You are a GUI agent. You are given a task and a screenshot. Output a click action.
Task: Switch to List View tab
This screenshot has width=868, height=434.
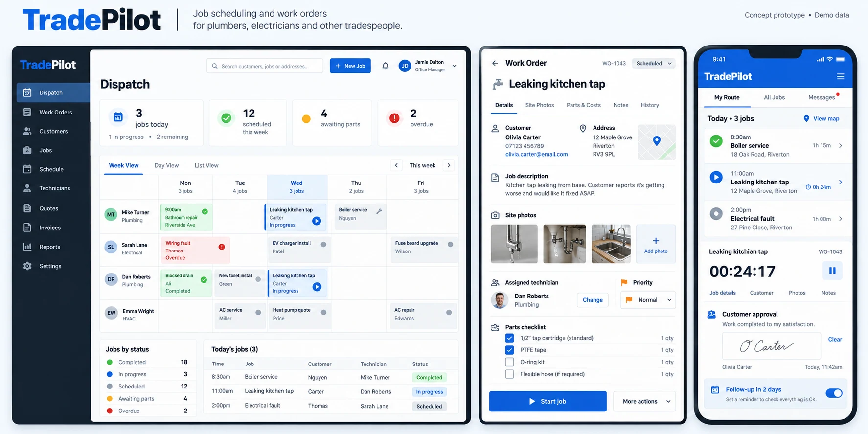click(206, 165)
